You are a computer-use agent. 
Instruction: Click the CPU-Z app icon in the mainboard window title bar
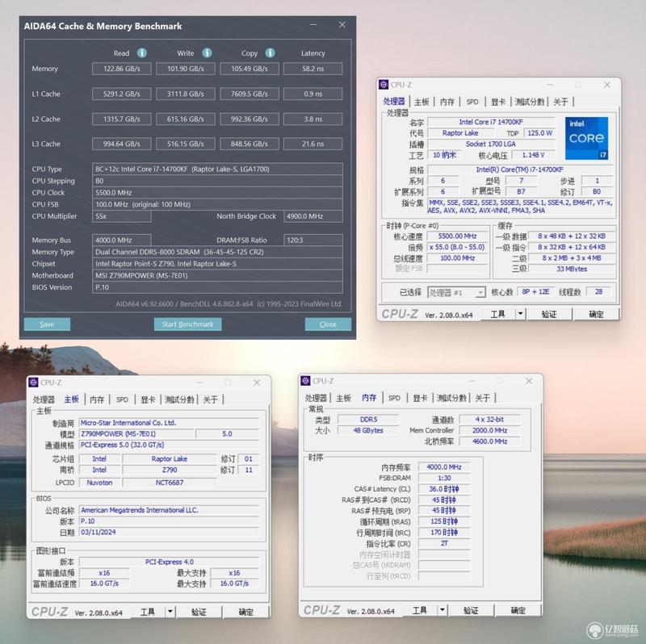pos(33,382)
